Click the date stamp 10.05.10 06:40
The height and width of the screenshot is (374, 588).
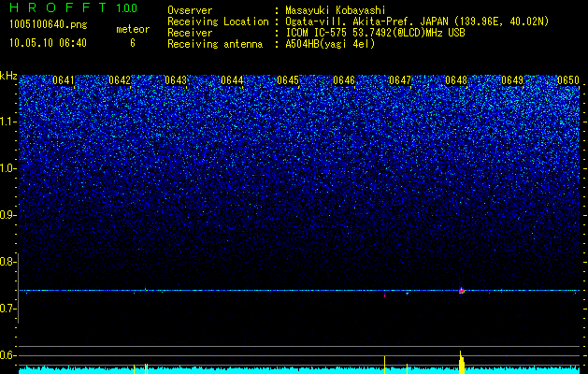[48, 43]
